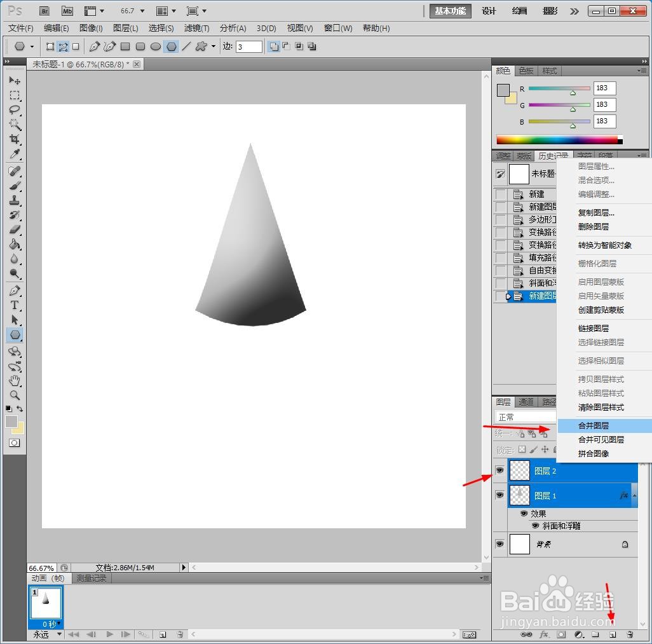Click the create new layer icon
The width and height of the screenshot is (652, 644).
tap(613, 634)
